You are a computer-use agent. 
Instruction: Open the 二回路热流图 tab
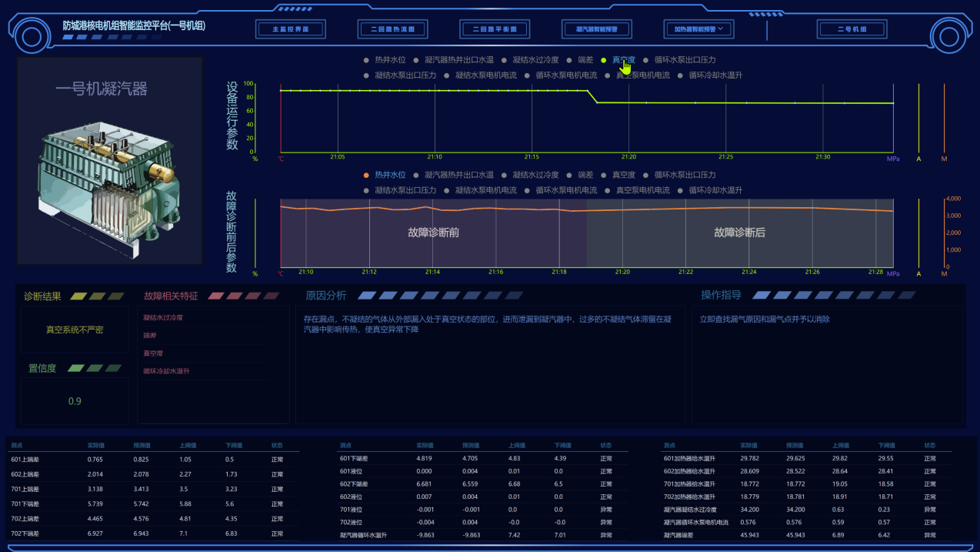click(x=392, y=29)
